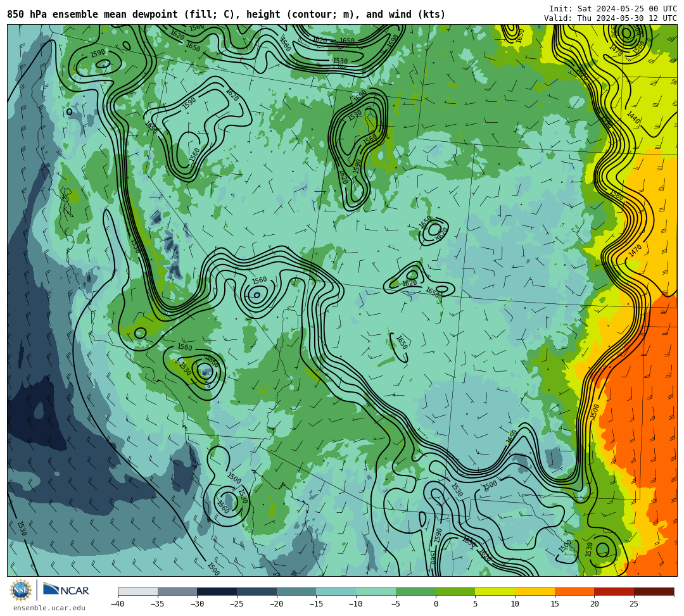Click the -40 colorbar tick label
The image size is (684, 616).
click(118, 604)
